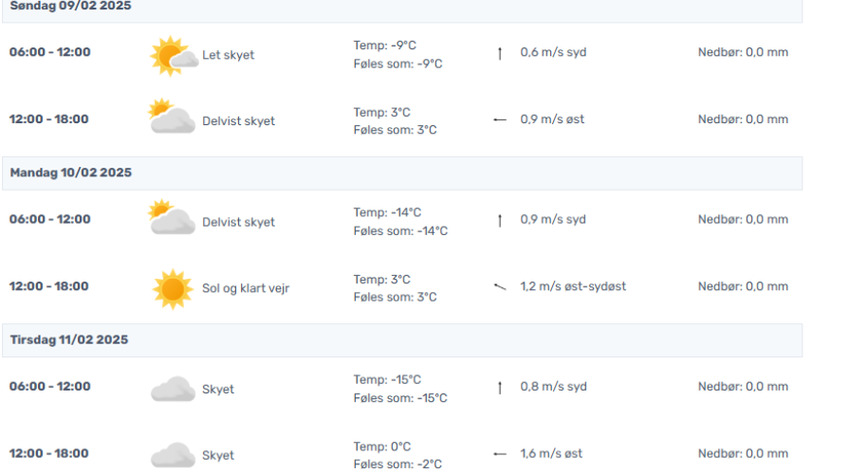Select the Søndag 09/02 2025 header row
The image size is (868, 474).
click(402, 9)
